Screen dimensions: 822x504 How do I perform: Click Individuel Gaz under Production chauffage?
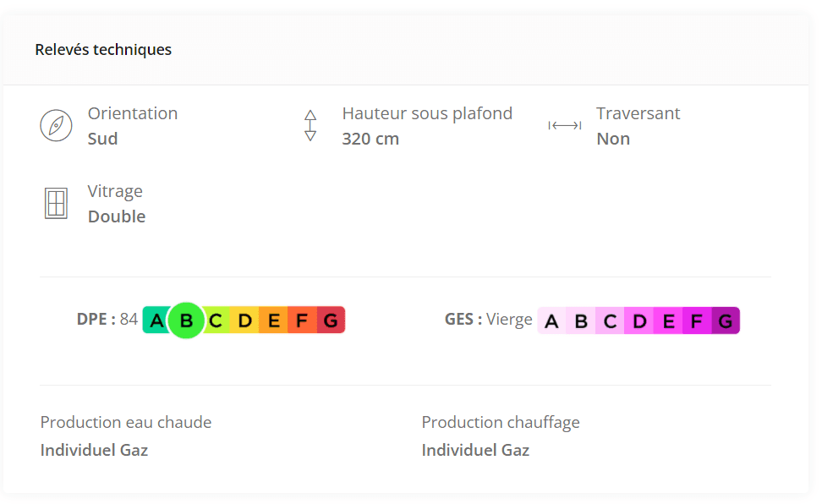(475, 450)
